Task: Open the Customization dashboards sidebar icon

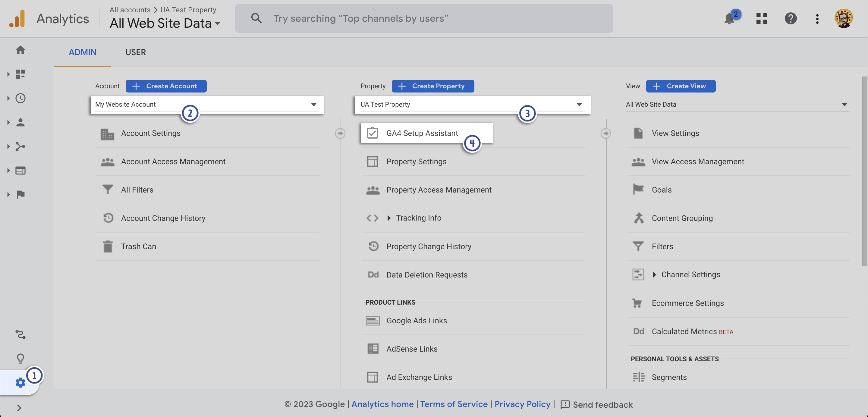Action: (20, 74)
